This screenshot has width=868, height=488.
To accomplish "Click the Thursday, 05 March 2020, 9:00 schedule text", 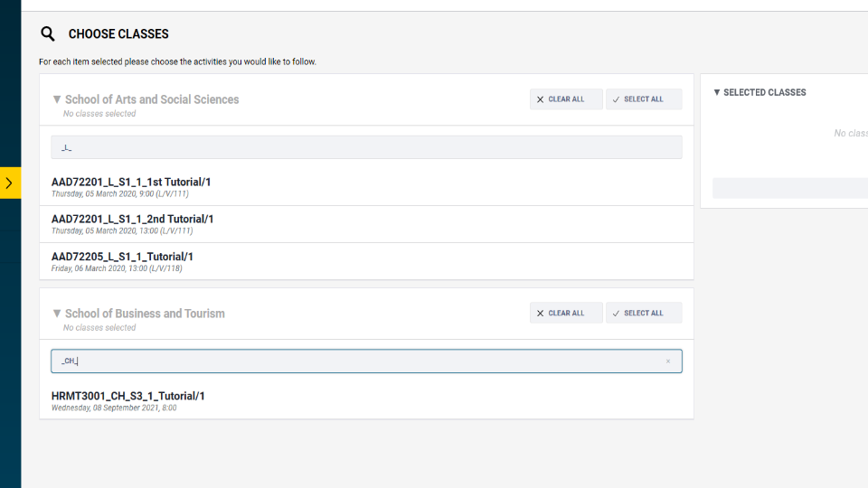I will pyautogui.click(x=120, y=193).
